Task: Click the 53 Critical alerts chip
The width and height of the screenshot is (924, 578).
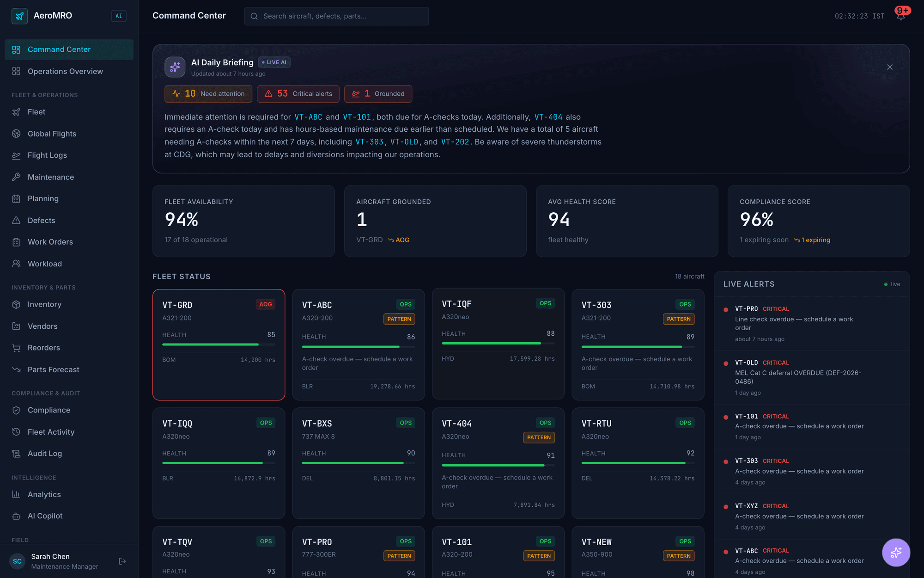Action: pyautogui.click(x=298, y=94)
